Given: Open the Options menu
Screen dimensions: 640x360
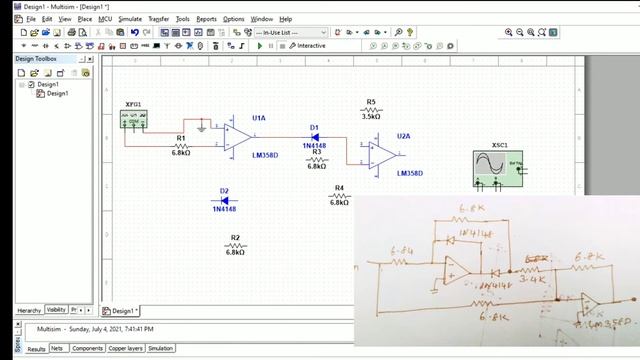Looking at the screenshot, I should point(233,19).
